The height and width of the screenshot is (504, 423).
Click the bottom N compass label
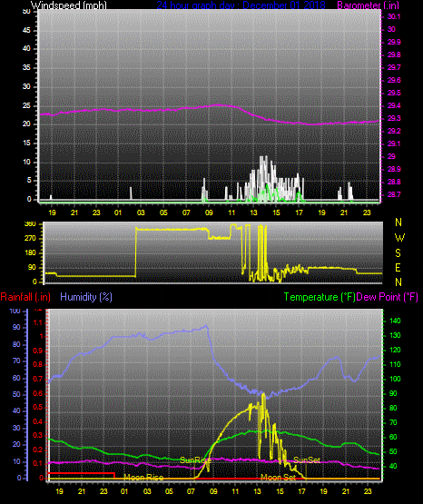coord(398,282)
